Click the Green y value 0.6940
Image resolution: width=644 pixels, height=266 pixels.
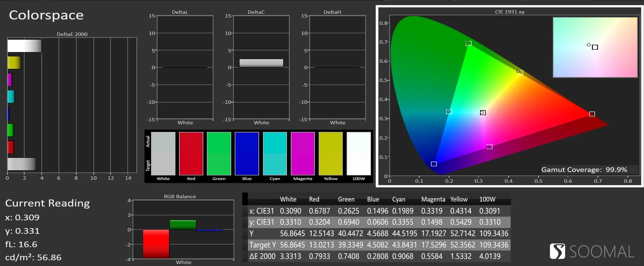(x=348, y=222)
